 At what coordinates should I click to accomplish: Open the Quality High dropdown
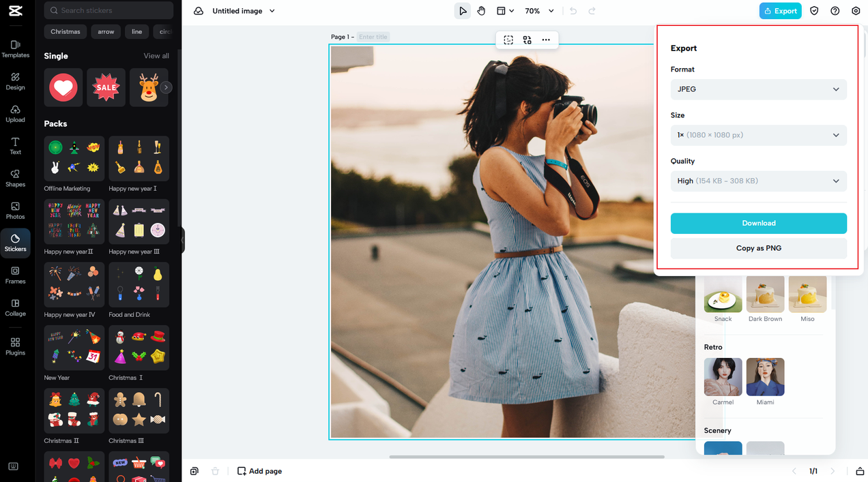[758, 181]
